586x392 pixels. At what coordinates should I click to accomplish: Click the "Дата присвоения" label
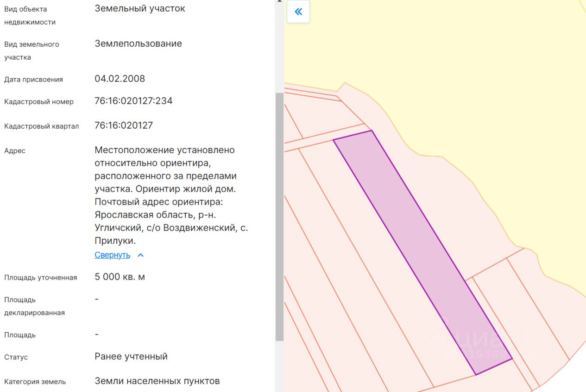click(33, 80)
